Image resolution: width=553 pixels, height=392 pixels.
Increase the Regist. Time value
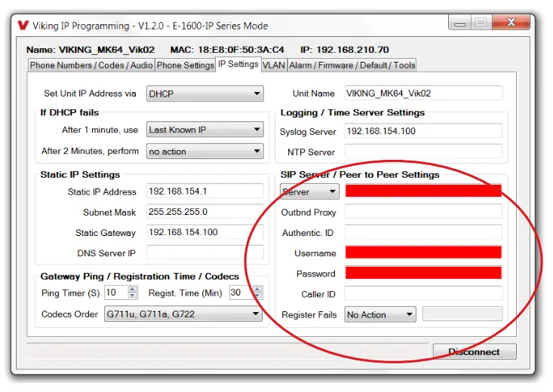tap(257, 289)
